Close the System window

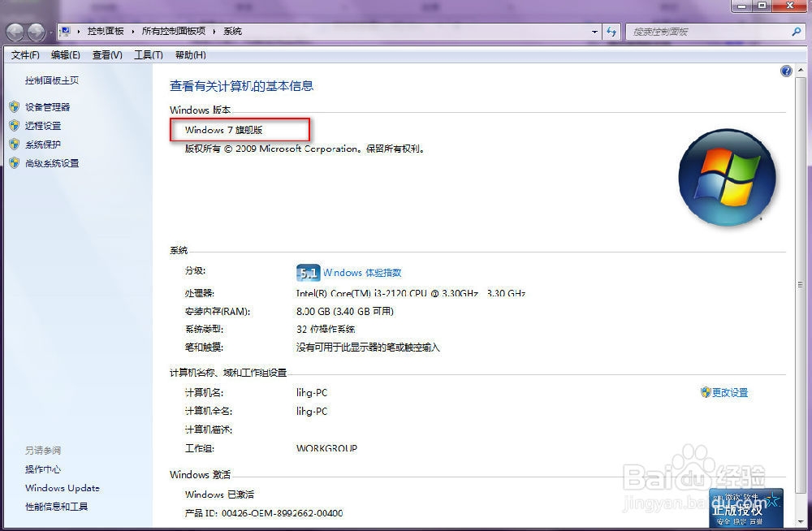[x=790, y=6]
